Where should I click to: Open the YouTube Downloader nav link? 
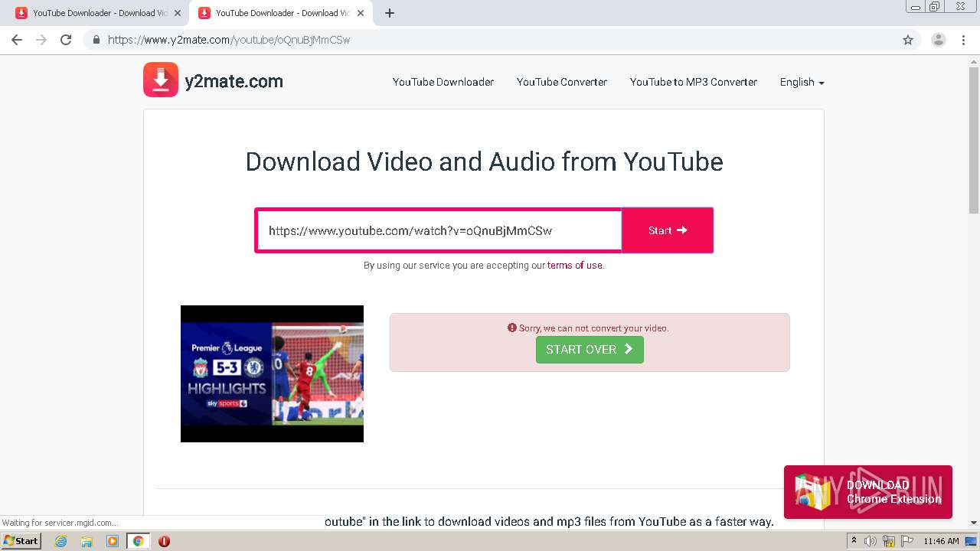coord(443,82)
